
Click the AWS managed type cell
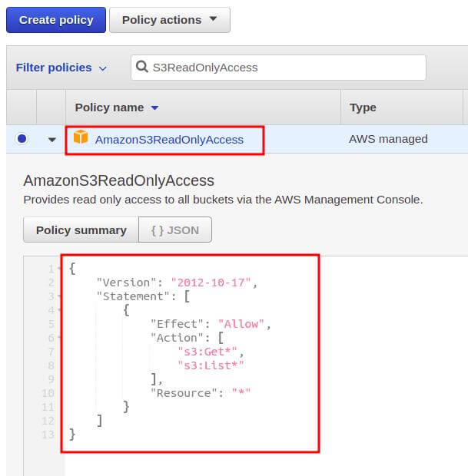coord(388,140)
